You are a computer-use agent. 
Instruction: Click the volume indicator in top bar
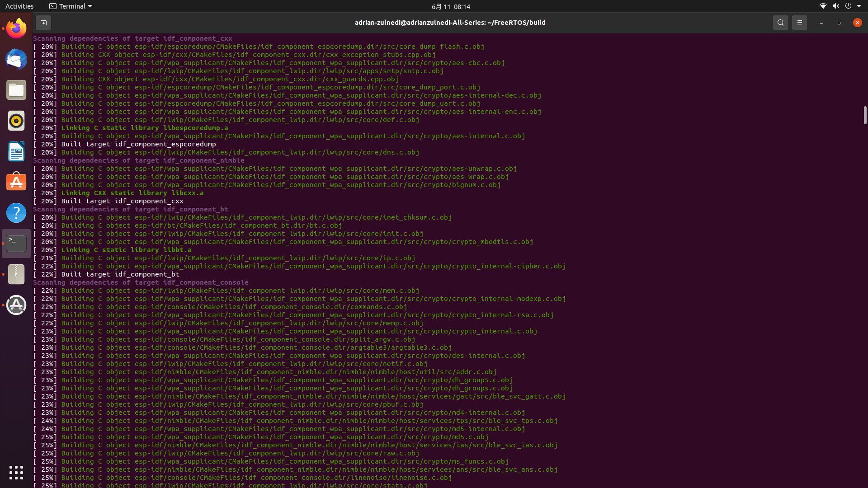tap(835, 6)
